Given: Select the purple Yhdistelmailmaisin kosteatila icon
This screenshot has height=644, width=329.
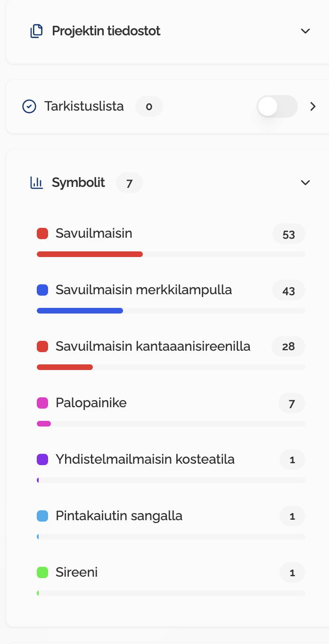Looking at the screenshot, I should point(42,459).
